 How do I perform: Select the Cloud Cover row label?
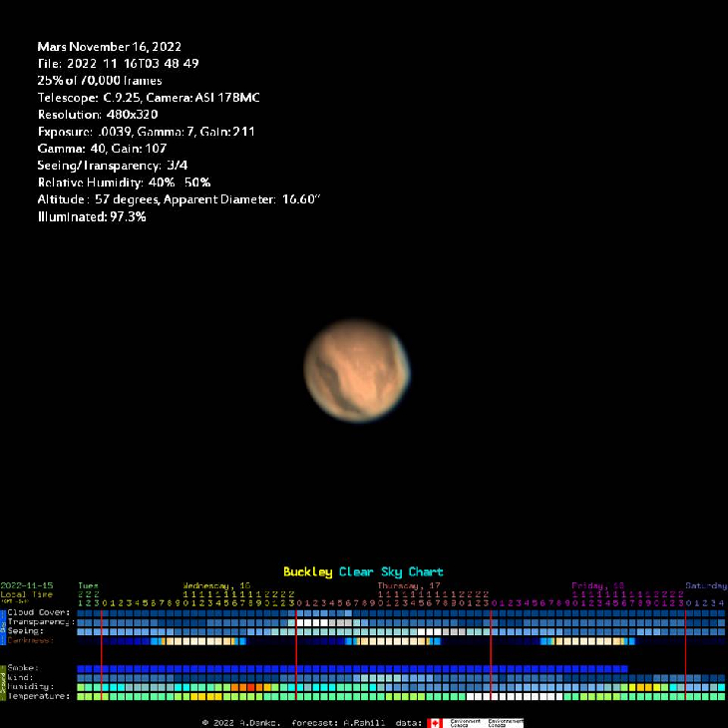(39, 612)
